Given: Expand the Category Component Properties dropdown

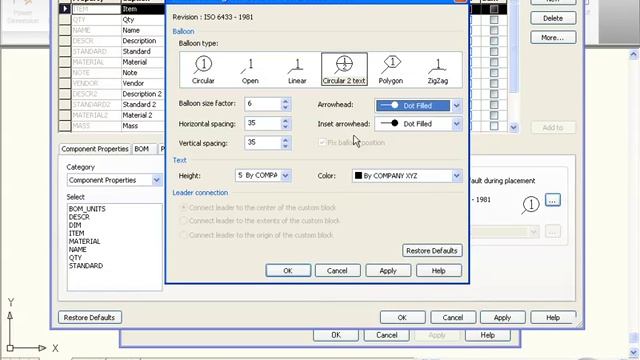Looking at the screenshot, I should coord(156,180).
